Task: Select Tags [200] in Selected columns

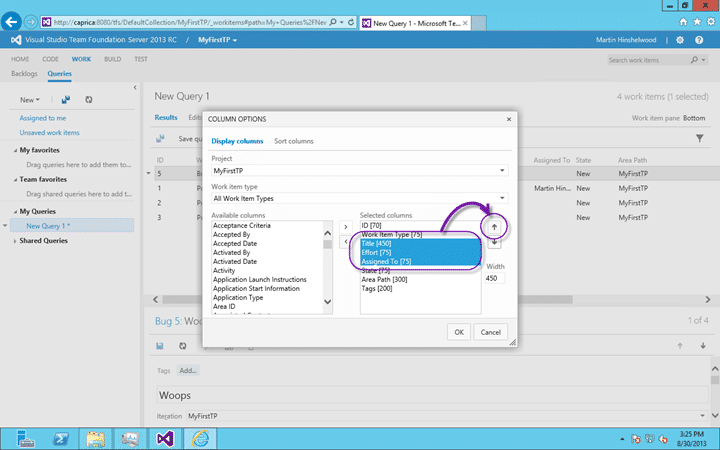Action: click(421, 288)
